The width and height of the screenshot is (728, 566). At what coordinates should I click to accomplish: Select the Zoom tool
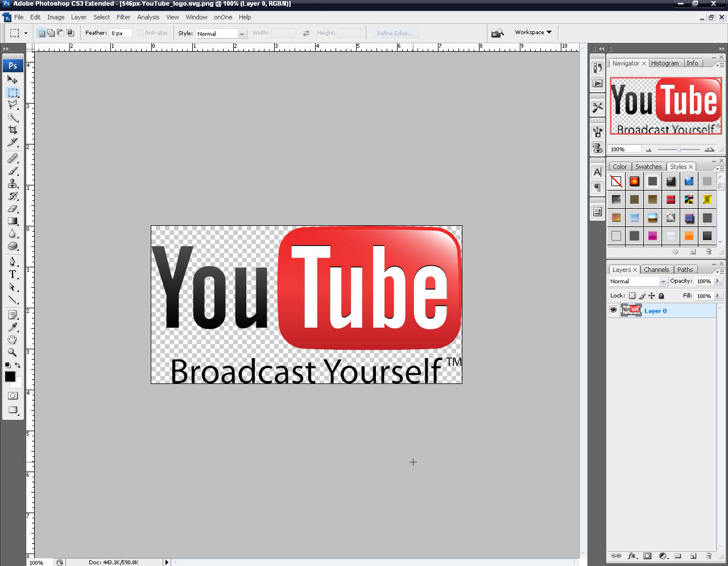(13, 352)
